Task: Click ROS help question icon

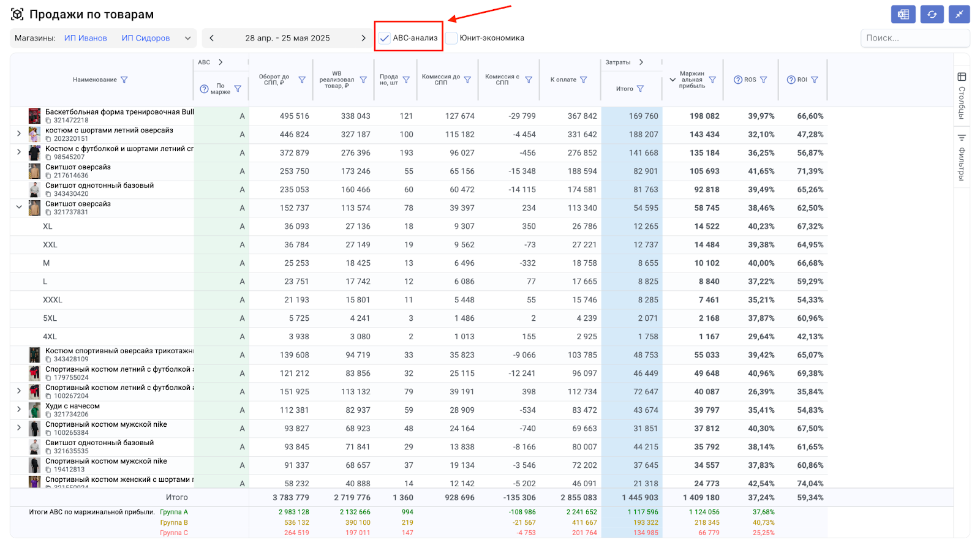Action: click(x=738, y=80)
